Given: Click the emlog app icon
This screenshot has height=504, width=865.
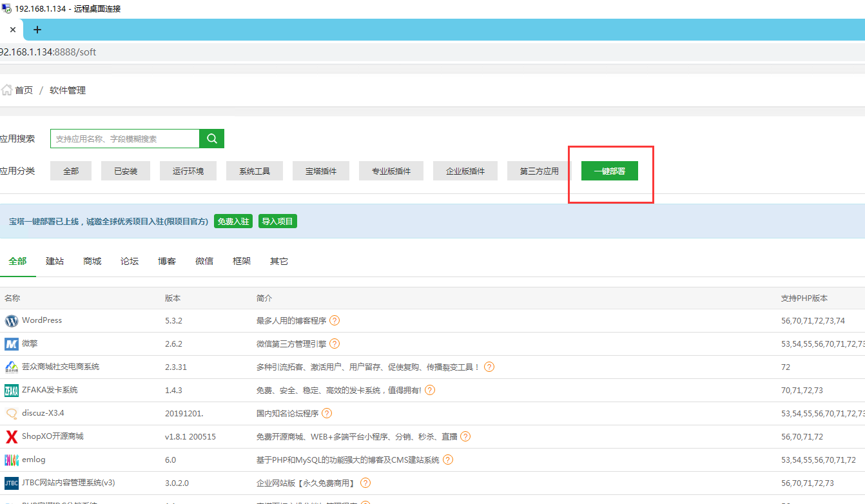Looking at the screenshot, I should (12, 460).
